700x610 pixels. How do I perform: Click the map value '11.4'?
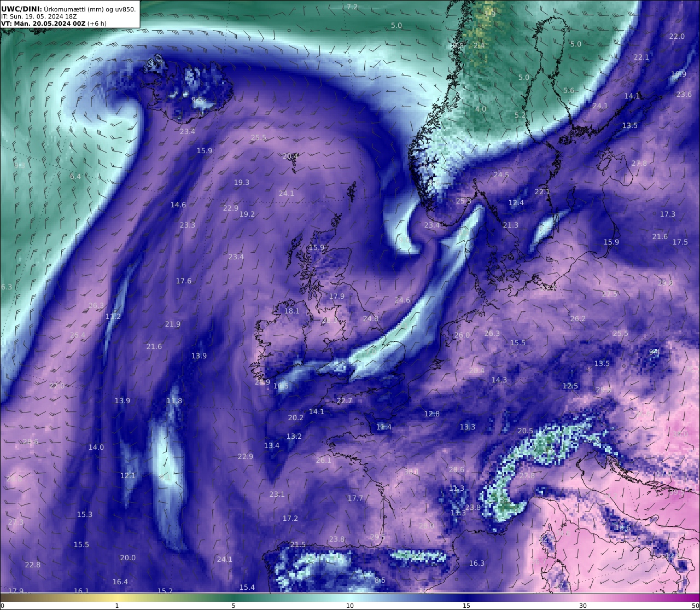coord(384,427)
